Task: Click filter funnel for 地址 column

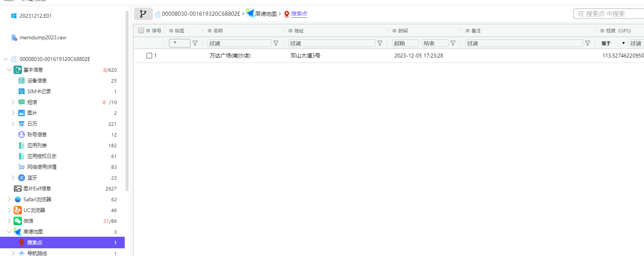Action: pyautogui.click(x=380, y=43)
